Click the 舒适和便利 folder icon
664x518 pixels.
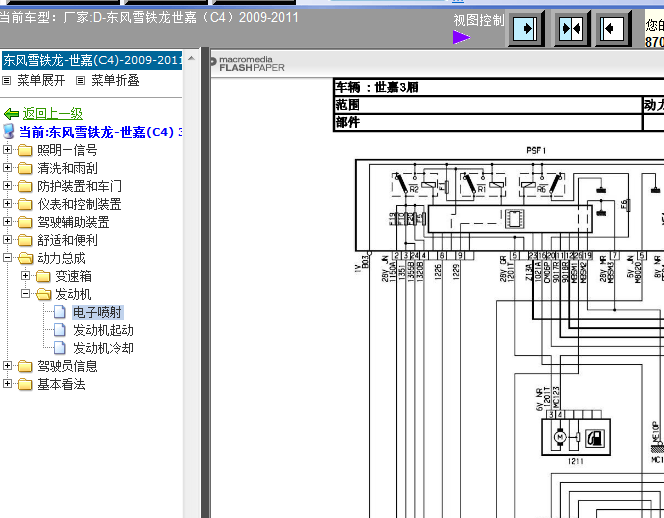pyautogui.click(x=25, y=240)
